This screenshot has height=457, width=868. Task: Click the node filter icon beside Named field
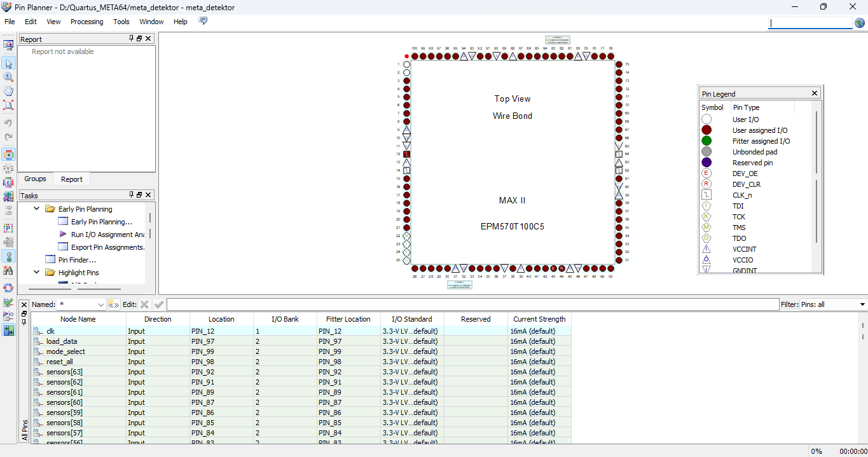coord(114,304)
